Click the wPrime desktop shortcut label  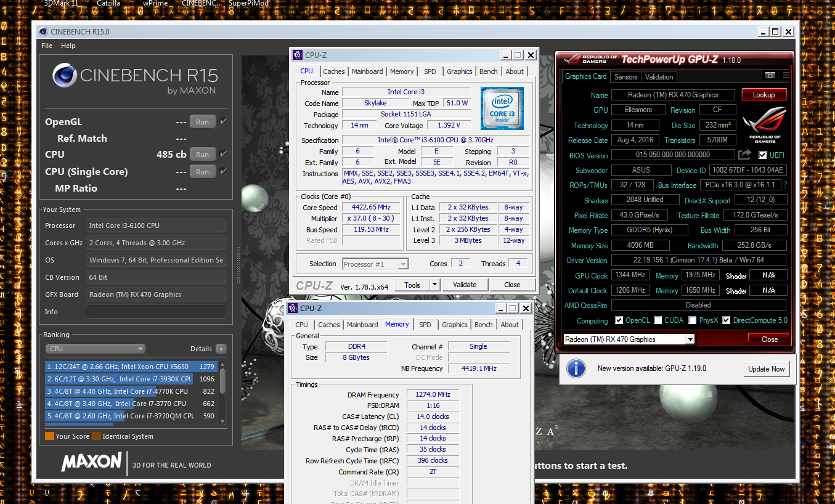pyautogui.click(x=155, y=3)
